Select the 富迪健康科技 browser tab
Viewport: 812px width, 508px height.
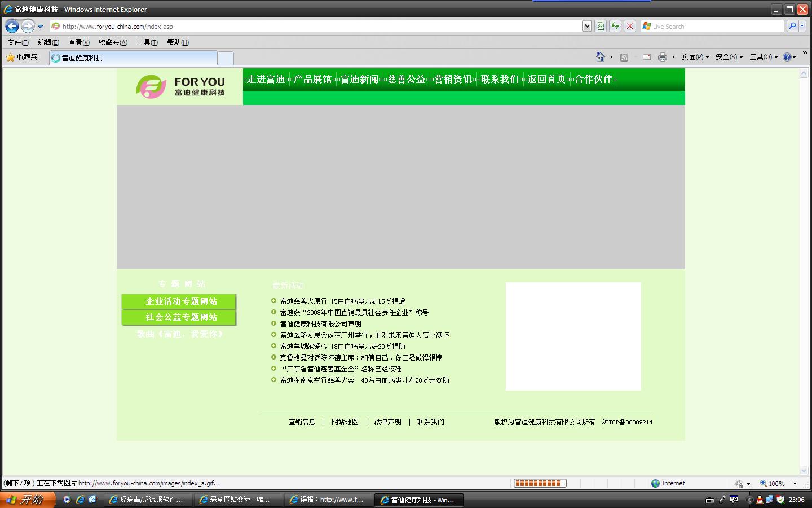click(133, 58)
